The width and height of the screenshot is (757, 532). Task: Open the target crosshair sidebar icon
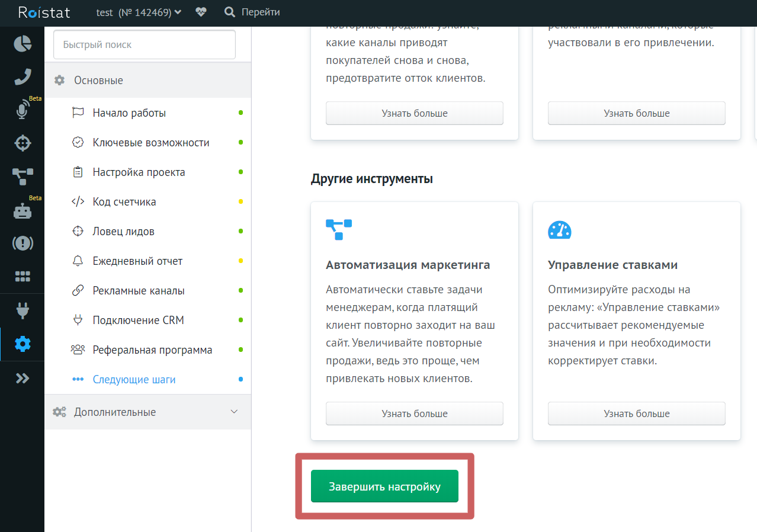23,143
